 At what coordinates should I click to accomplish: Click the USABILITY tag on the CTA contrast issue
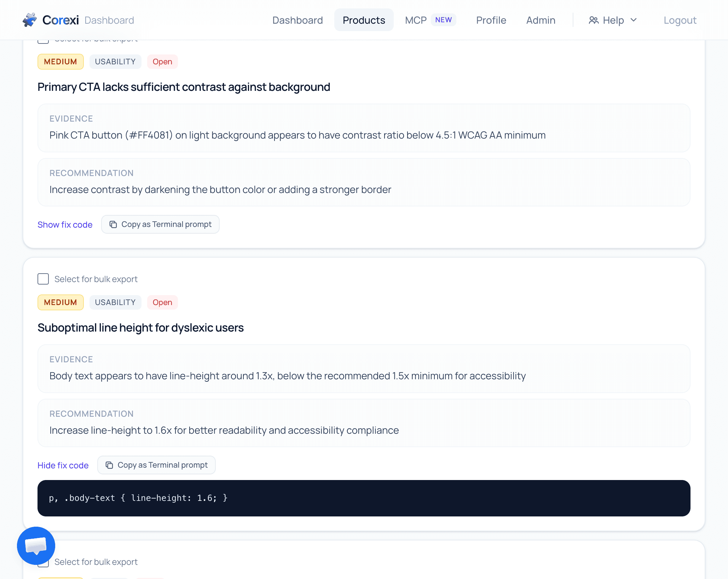pyautogui.click(x=115, y=62)
